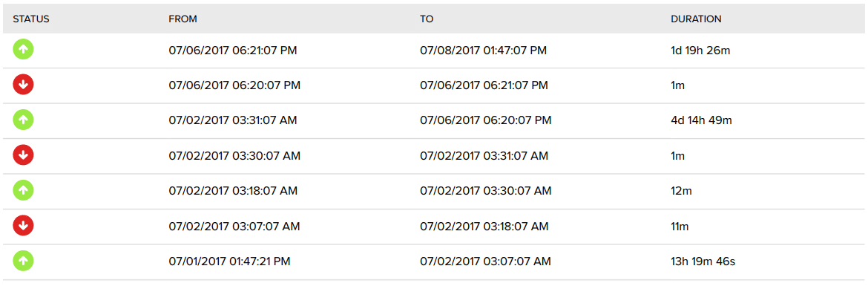Click red down icon starting 07/06/2017 06:20:07 PM
This screenshot has width=868, height=286.
23,85
